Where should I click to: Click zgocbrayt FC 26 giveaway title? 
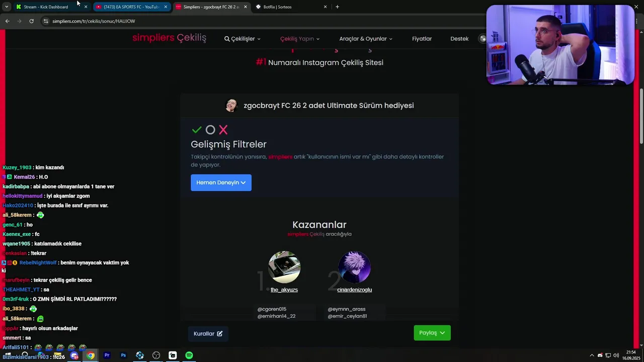tap(329, 106)
